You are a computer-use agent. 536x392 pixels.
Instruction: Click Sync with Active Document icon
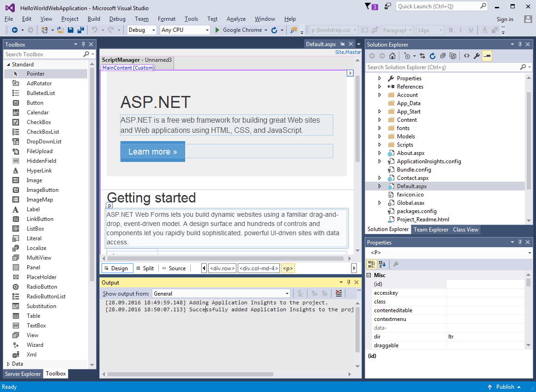(422, 56)
